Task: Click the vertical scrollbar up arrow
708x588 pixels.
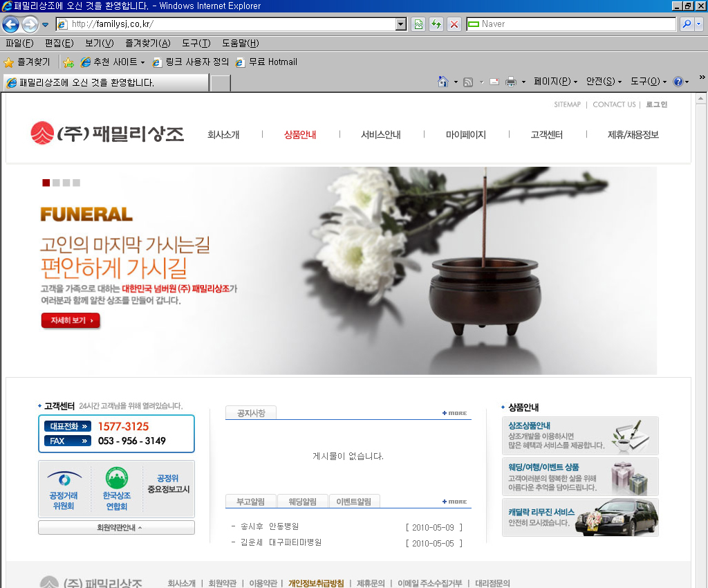Action: click(700, 98)
